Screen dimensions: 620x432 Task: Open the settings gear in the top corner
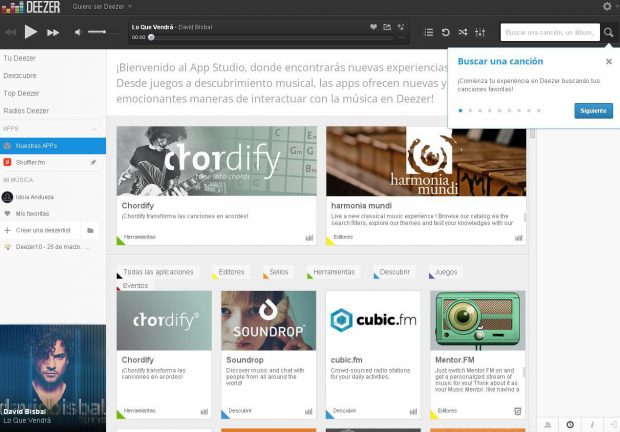coord(607,6)
